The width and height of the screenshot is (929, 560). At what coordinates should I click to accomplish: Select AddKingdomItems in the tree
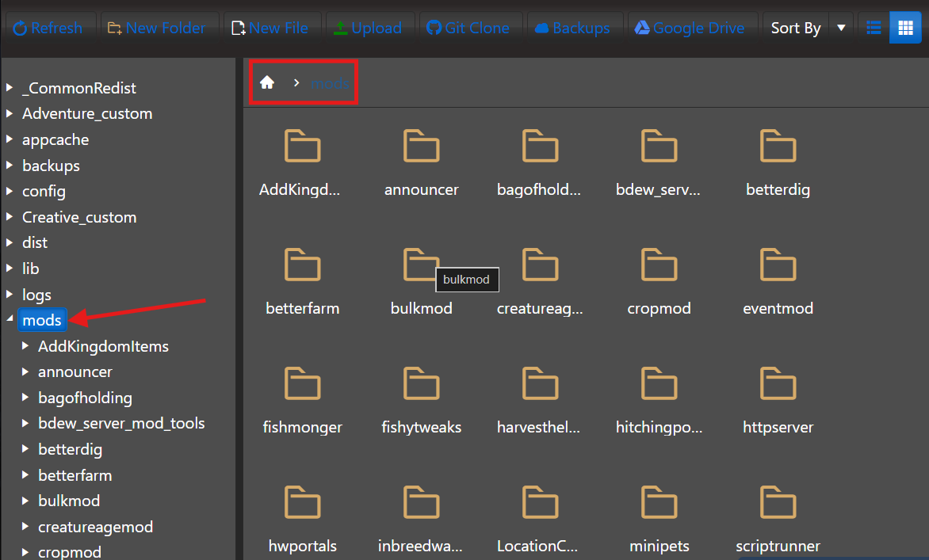coord(103,345)
